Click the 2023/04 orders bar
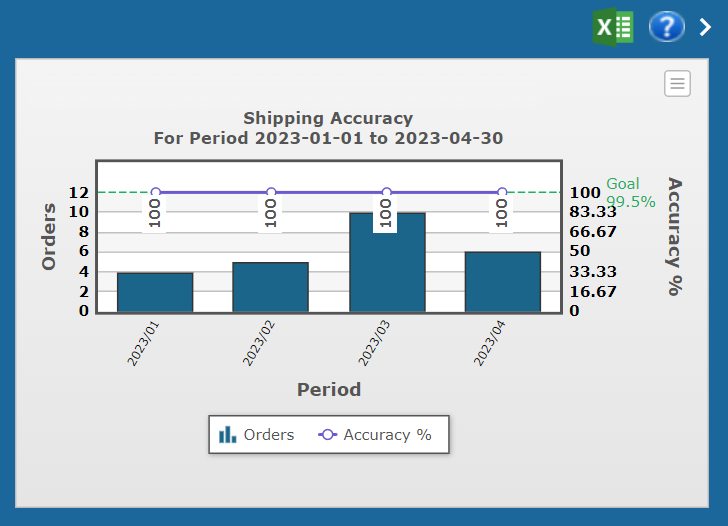This screenshot has width=728, height=526. point(502,282)
